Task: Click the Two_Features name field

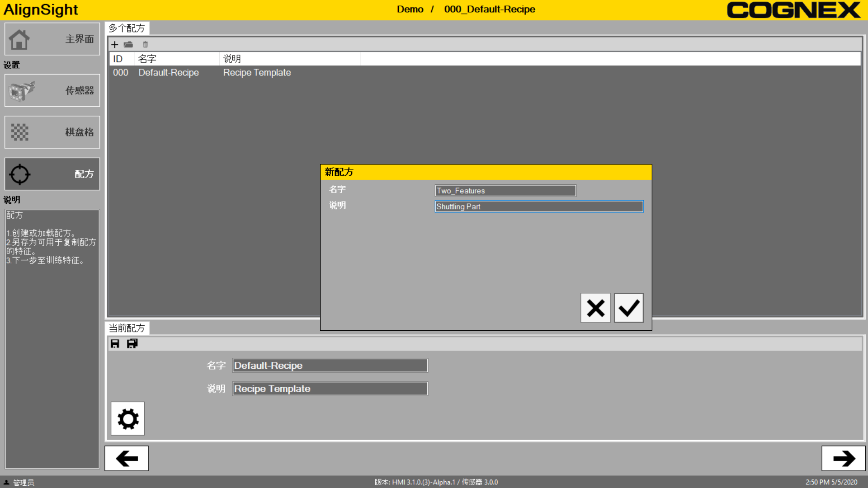Action: [x=505, y=191]
